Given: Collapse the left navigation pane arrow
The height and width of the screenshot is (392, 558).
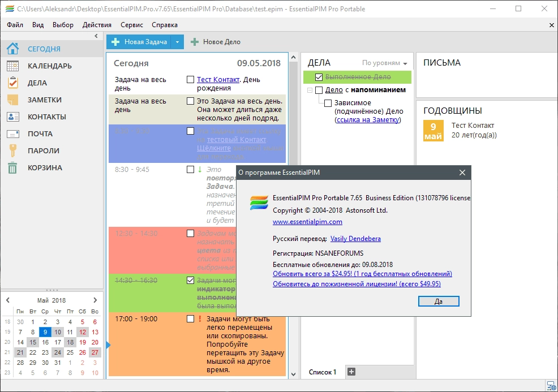Looking at the screenshot, I should pos(96,36).
